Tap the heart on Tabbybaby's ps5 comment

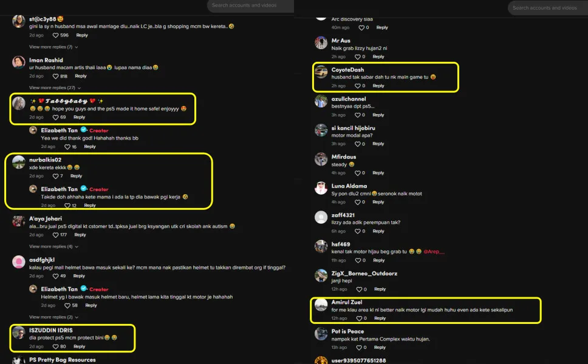(55, 117)
